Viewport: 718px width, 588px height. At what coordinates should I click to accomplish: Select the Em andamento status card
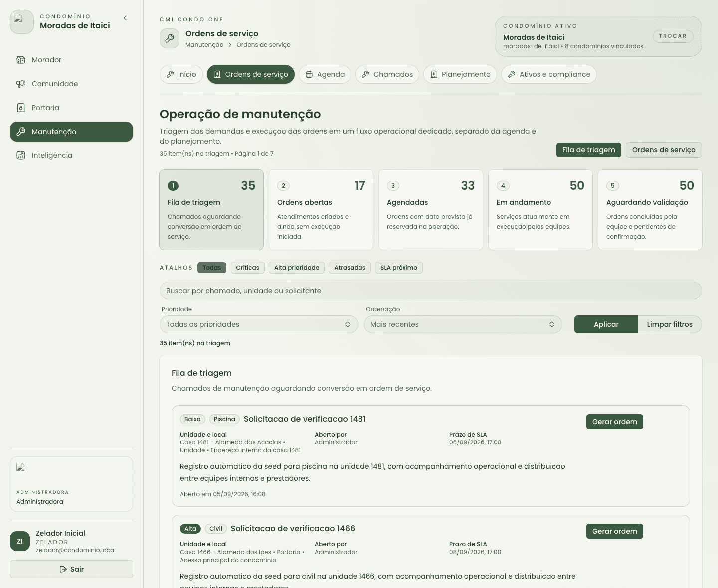coord(540,210)
